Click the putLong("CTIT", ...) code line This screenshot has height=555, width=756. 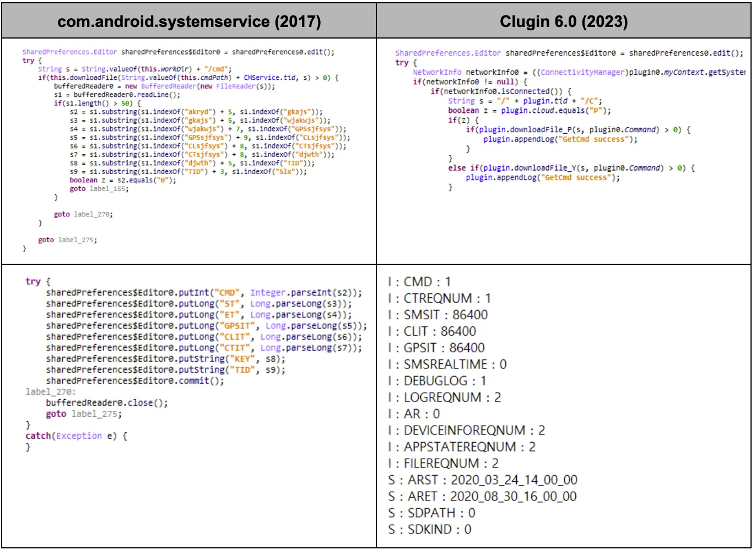(204, 348)
